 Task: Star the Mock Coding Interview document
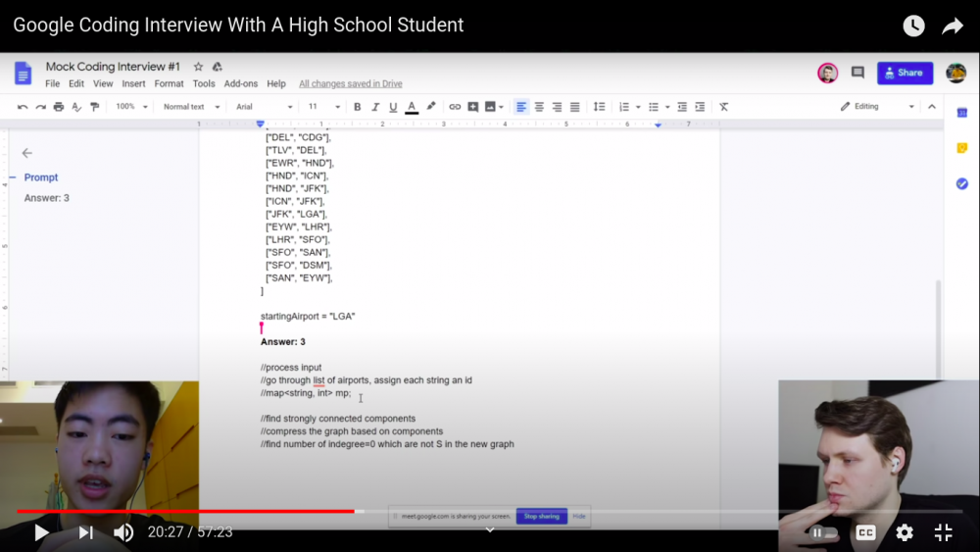(x=198, y=67)
